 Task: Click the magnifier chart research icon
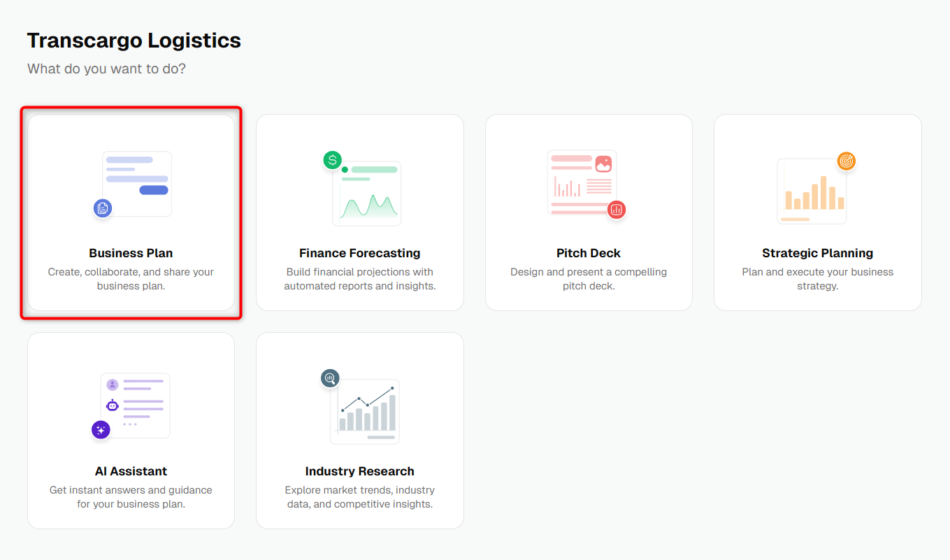click(x=330, y=378)
